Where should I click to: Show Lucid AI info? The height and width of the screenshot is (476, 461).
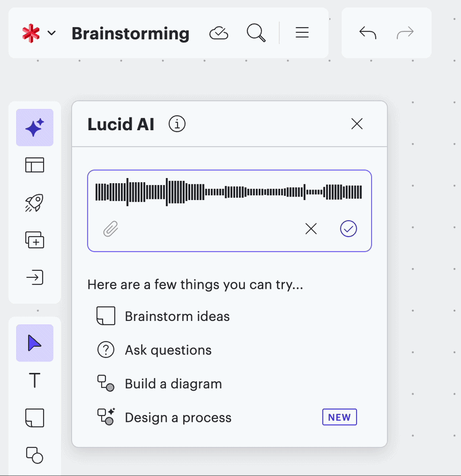[177, 124]
